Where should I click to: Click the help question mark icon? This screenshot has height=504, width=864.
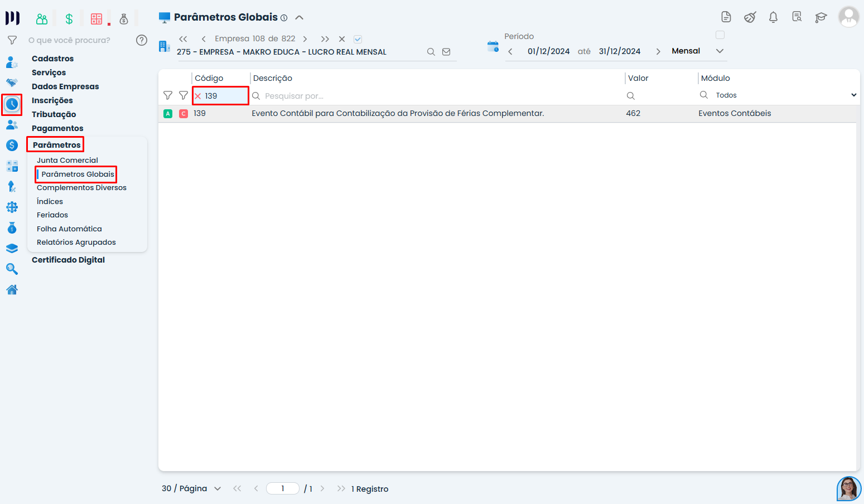coord(142,40)
